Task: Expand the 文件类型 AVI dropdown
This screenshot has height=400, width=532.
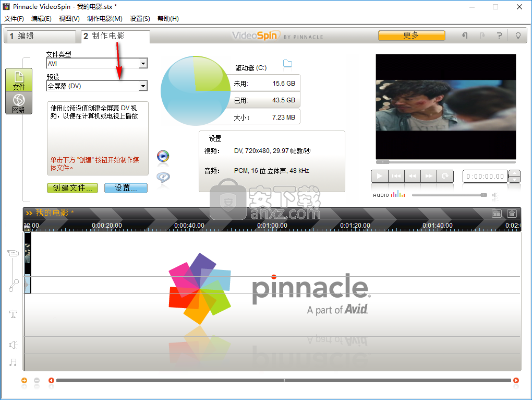Action: 143,64
